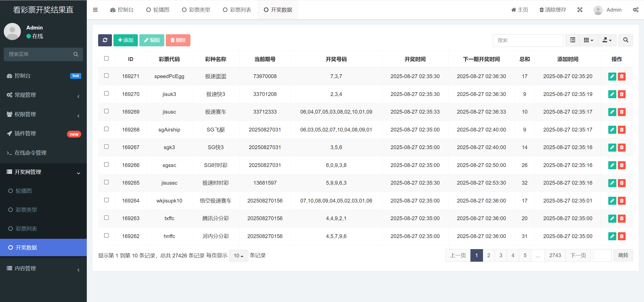Screen dimensions: 644x302
Task: Edit row 169271 using green pencil icon
Action: pyautogui.click(x=612, y=76)
